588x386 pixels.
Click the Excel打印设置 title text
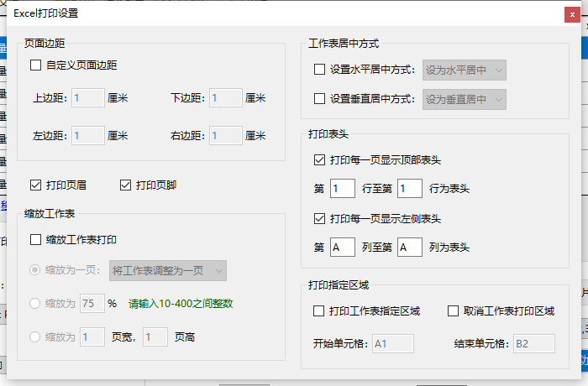coord(46,13)
